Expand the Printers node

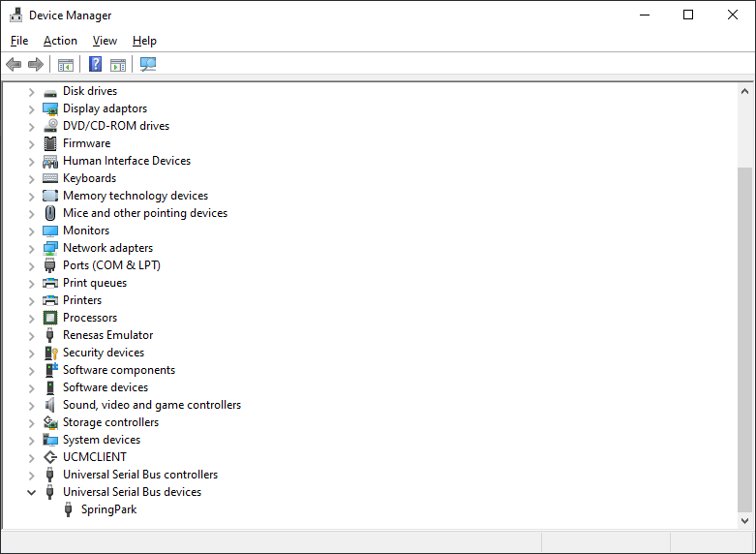[31, 300]
